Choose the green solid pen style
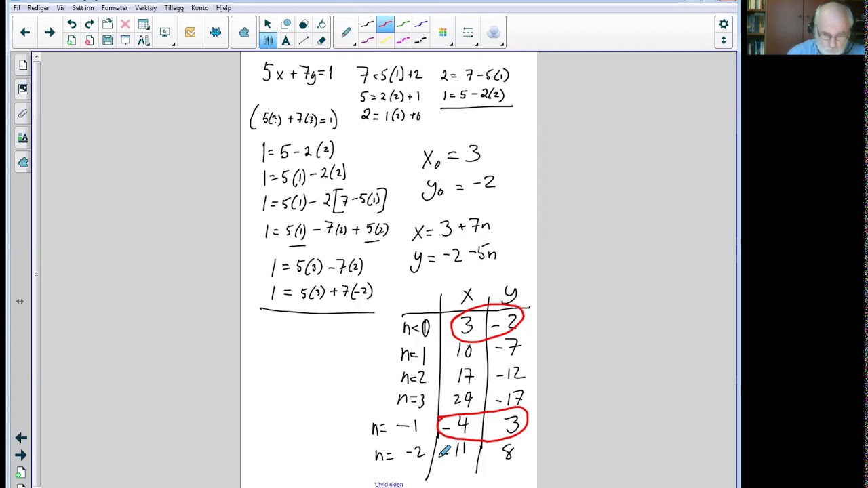The height and width of the screenshot is (488, 868). pyautogui.click(x=403, y=25)
